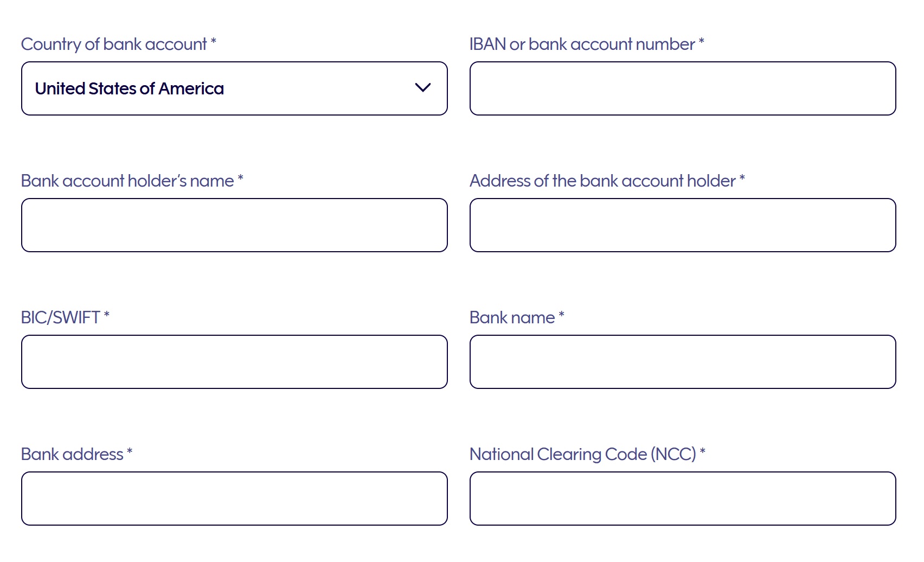Click the required asterisk beside Bank name
Viewport: 924px width, 562px height.
pos(561,315)
